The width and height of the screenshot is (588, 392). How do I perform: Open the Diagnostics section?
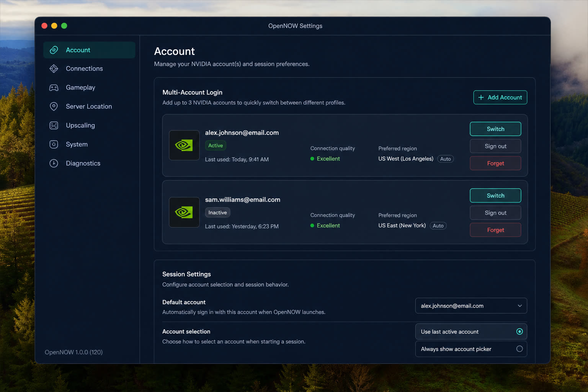pyautogui.click(x=89, y=163)
